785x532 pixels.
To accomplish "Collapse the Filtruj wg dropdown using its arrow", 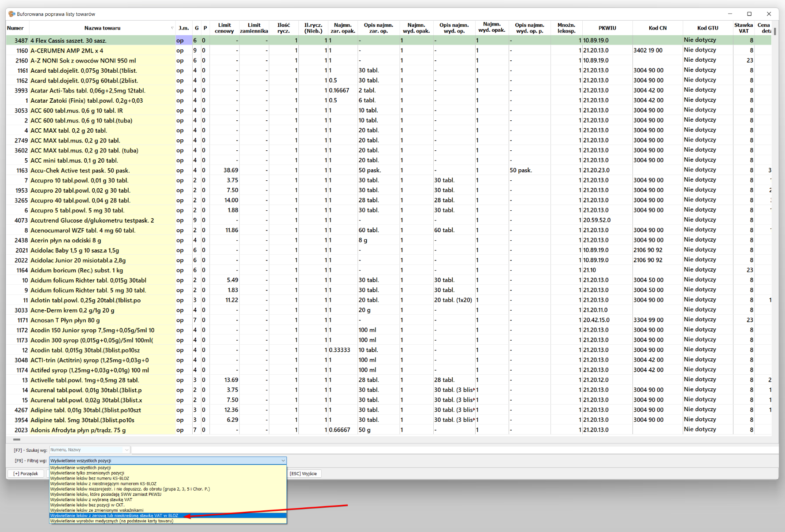I will pyautogui.click(x=283, y=461).
